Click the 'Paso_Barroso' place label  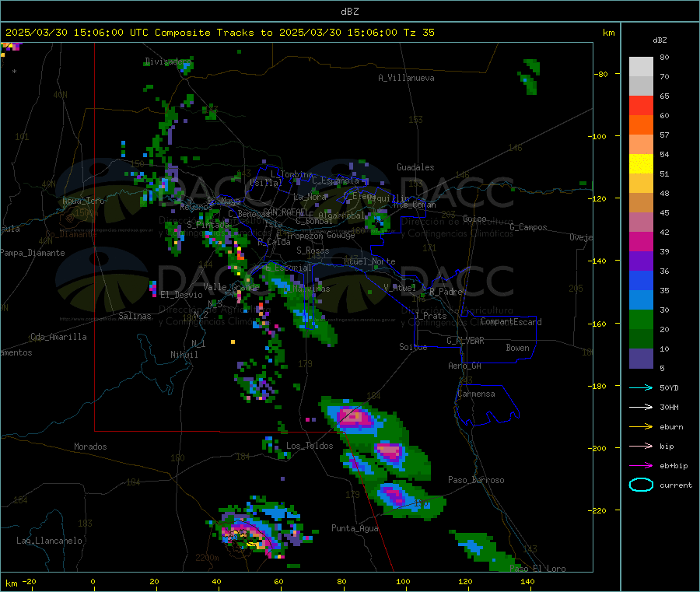pos(476,480)
